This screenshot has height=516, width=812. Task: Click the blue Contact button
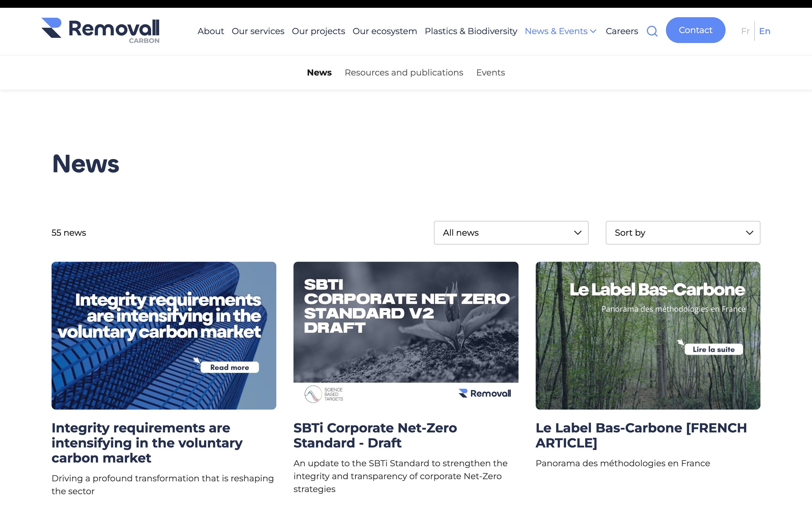[695, 30]
